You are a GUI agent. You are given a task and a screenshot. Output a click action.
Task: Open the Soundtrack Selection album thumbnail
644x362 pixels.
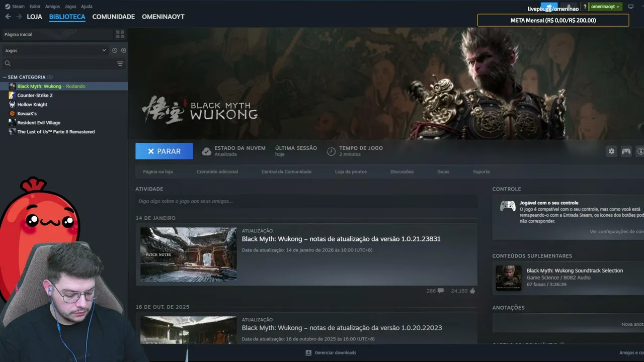509,278
